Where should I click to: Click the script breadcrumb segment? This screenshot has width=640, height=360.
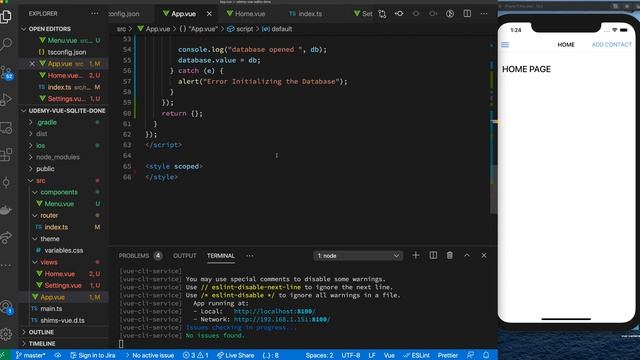tap(240, 29)
